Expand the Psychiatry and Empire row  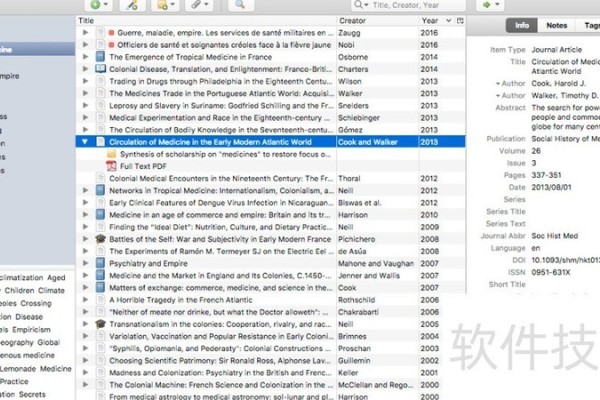coord(85,263)
